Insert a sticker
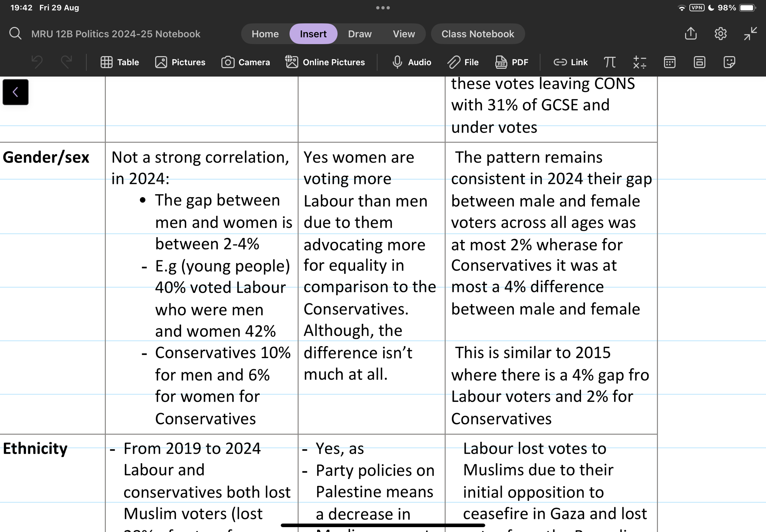 (x=729, y=62)
